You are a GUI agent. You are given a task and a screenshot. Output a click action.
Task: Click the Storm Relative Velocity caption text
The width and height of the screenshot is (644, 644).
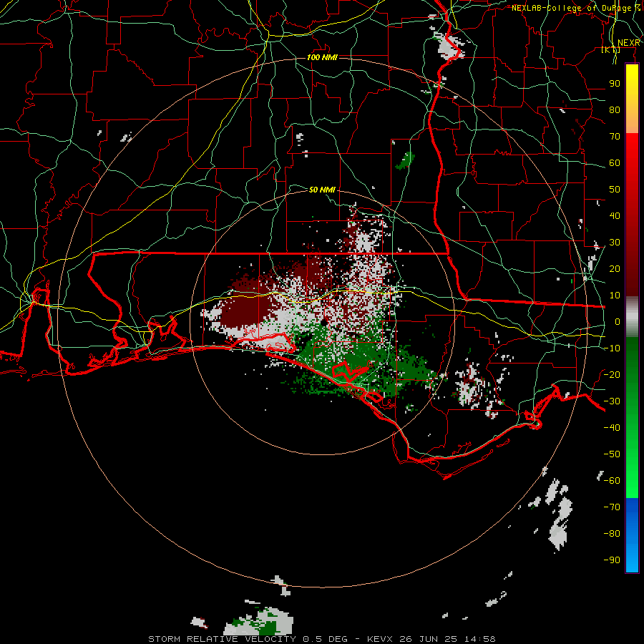pyautogui.click(x=321, y=639)
